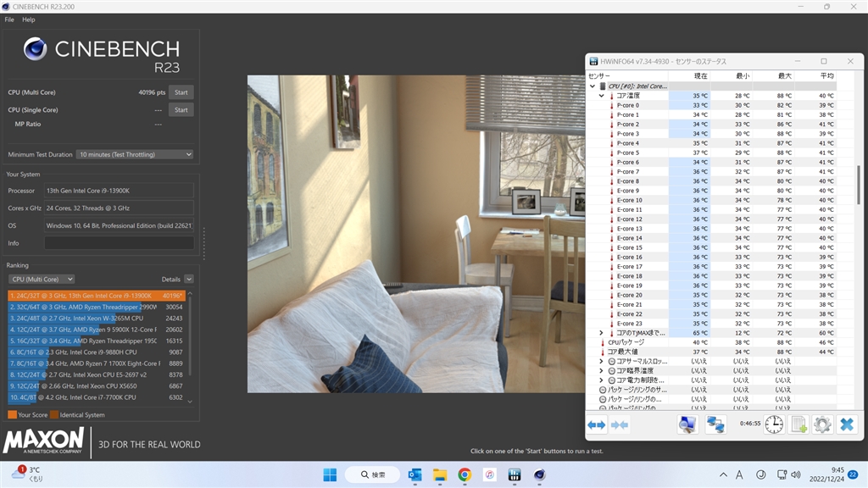
Task: Open the ranking Details dropdown arrow
Action: tap(189, 280)
